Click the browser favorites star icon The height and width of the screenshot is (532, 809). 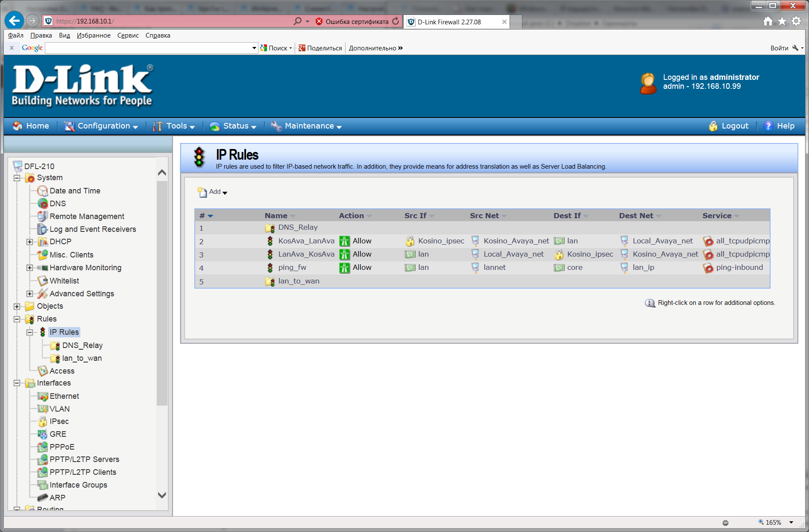(x=782, y=21)
